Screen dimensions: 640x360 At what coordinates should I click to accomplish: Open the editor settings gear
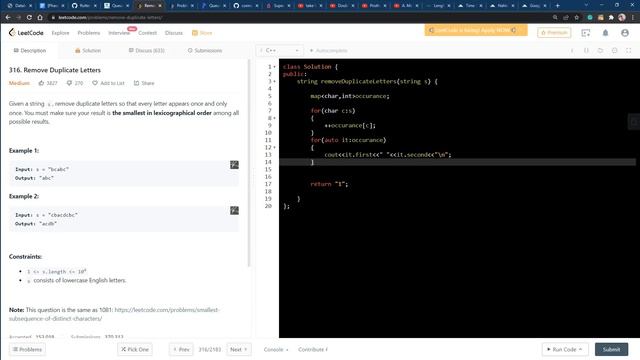click(x=614, y=50)
